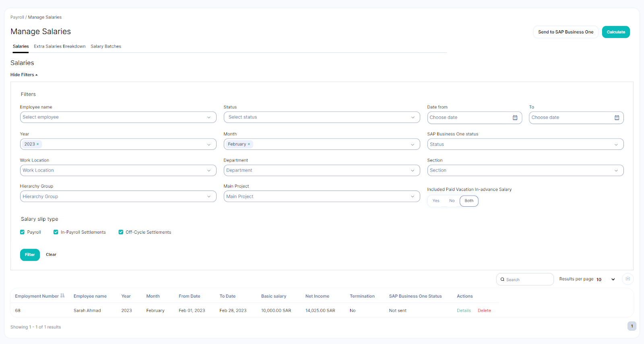
Task: Delete Sarah Ahmad's salary record
Action: 484,311
